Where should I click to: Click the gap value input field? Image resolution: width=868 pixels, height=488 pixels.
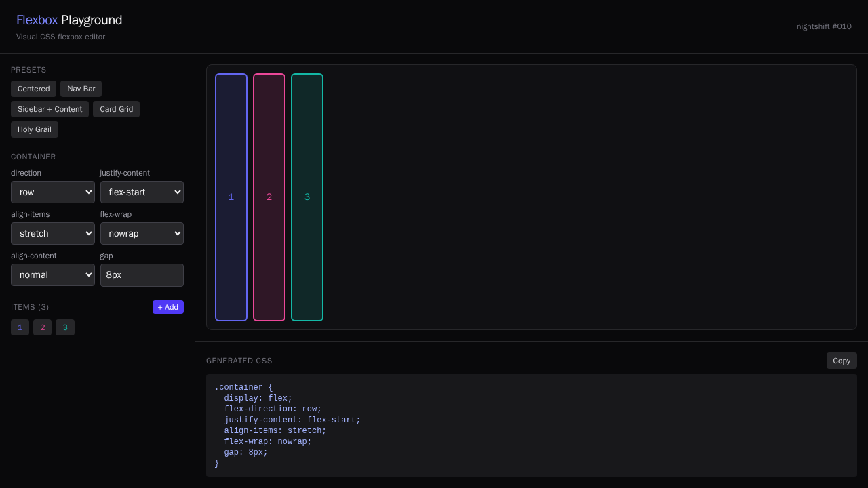click(x=142, y=274)
